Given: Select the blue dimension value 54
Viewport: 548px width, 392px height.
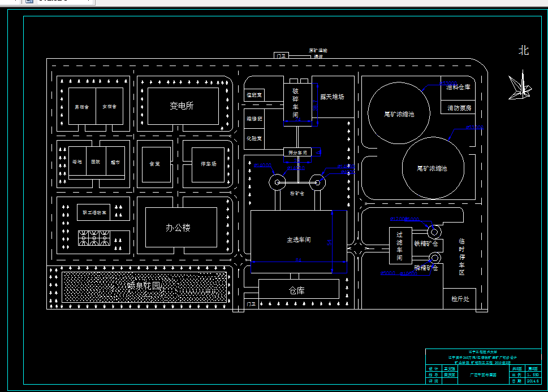Looking at the screenshot, I should tap(329, 243).
